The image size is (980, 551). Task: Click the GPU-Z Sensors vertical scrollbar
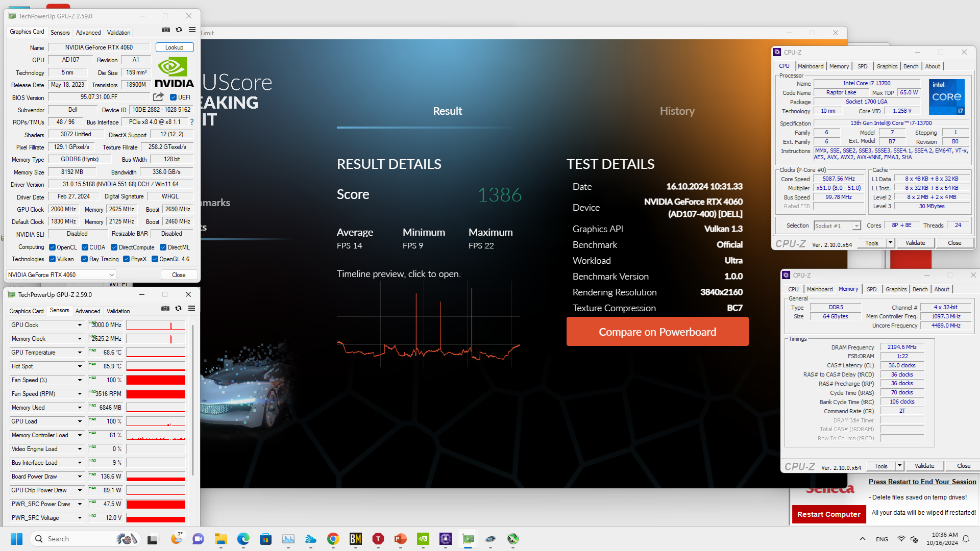pos(192,399)
